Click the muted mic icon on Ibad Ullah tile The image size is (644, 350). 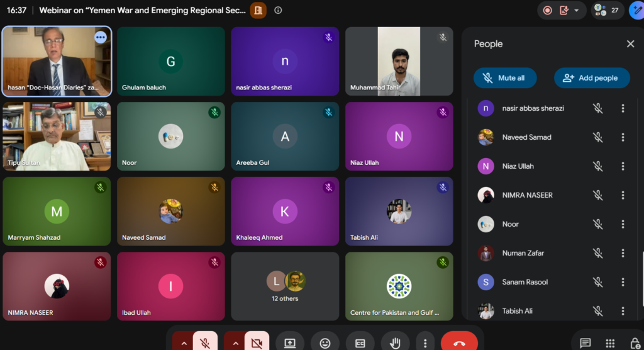214,262
